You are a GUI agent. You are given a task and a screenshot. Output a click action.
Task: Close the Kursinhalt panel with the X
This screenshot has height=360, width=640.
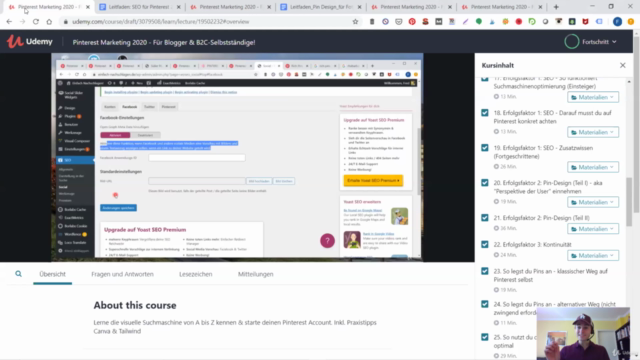tap(622, 65)
